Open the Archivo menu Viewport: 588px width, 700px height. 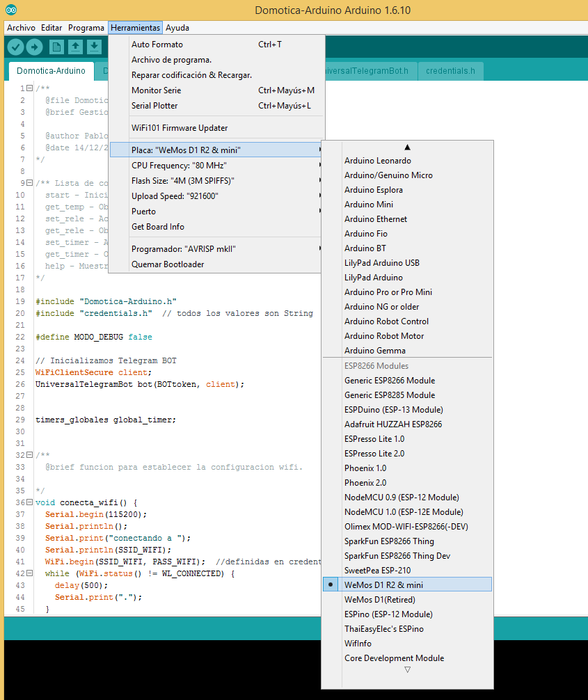(x=21, y=28)
